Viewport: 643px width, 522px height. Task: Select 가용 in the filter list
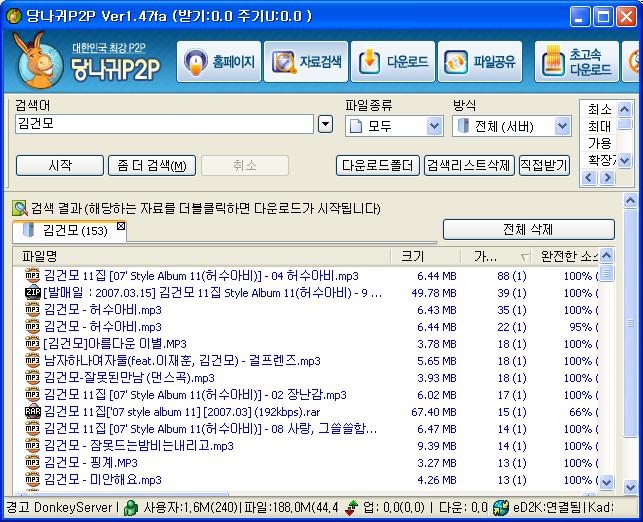click(600, 143)
